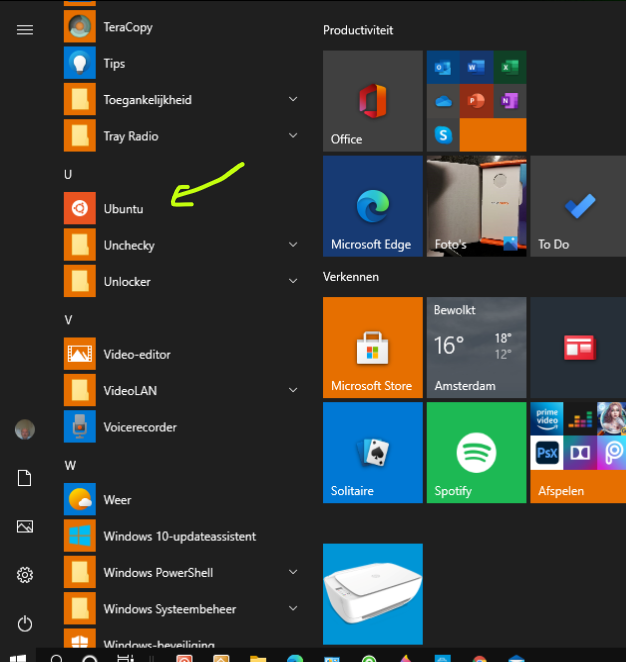This screenshot has width=626, height=662.
Task: Open Windows 10-updateassistent
Action: click(x=179, y=536)
